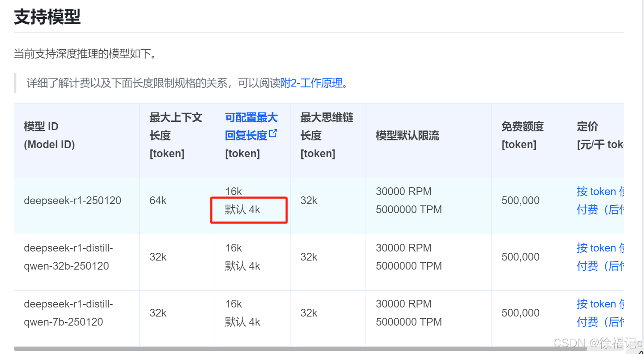Click the external-link icon beside 回复长度
644x354 pixels.
tap(273, 134)
